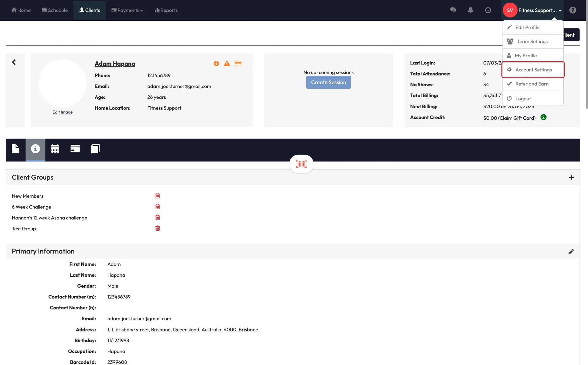Viewport: 588px width, 365px height.
Task: Click the Create Session button
Action: tap(328, 82)
